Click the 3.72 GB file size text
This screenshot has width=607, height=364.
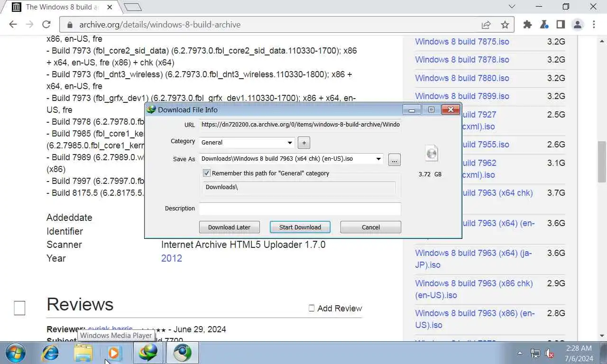click(430, 174)
